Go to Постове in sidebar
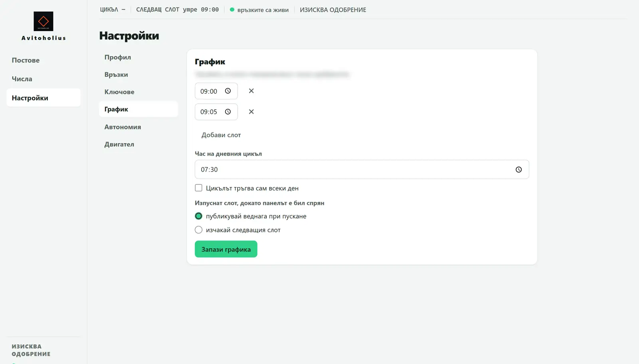This screenshot has width=639, height=364. click(x=44, y=60)
